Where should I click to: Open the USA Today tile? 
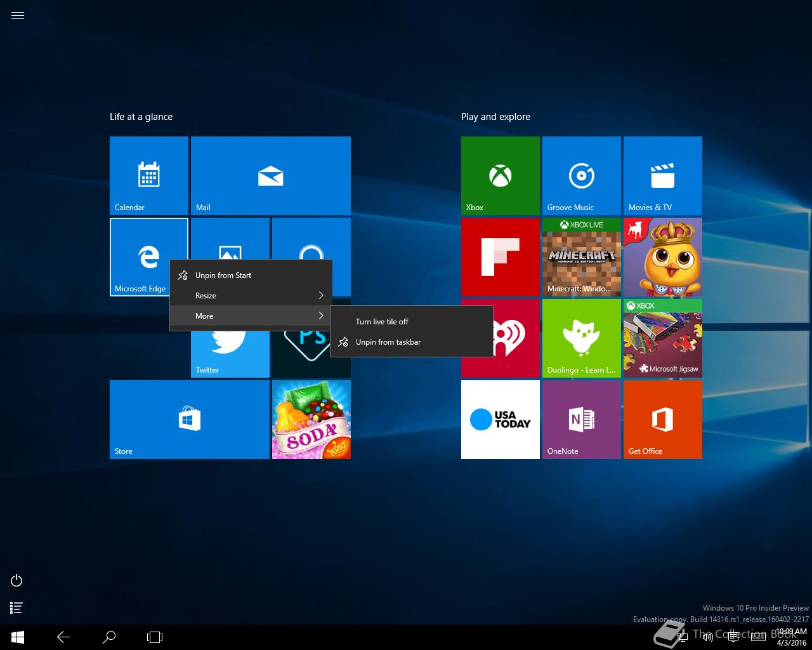point(501,420)
